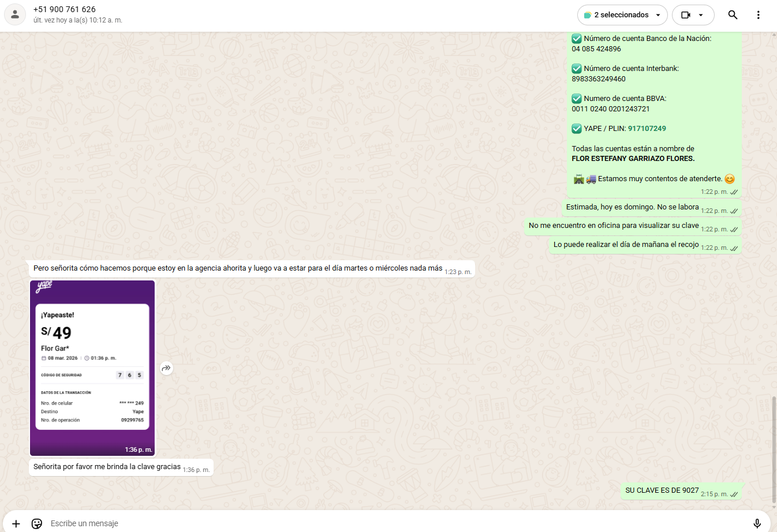Start a video call with camera icon
This screenshot has height=532, width=777.
coord(686,15)
